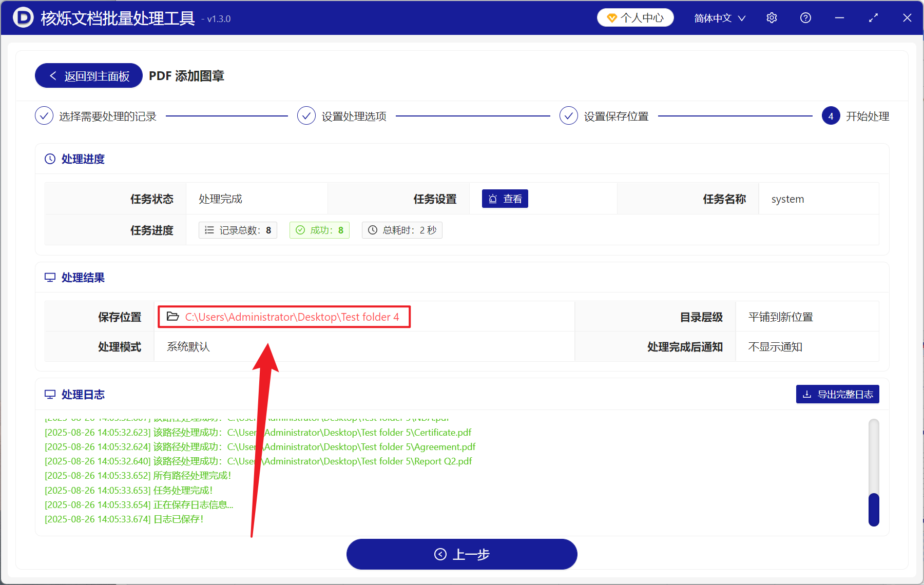Click the 返回到主面板 button
Viewport: 924px width, 585px height.
point(88,75)
